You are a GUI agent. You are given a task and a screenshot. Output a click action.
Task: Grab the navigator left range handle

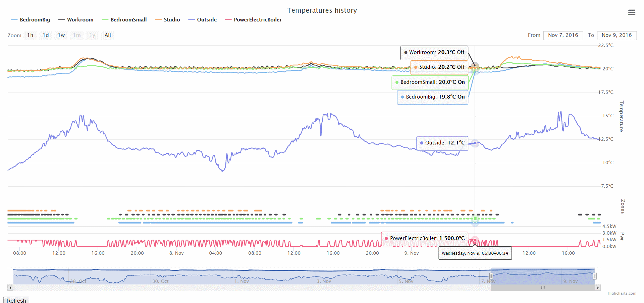point(491,276)
